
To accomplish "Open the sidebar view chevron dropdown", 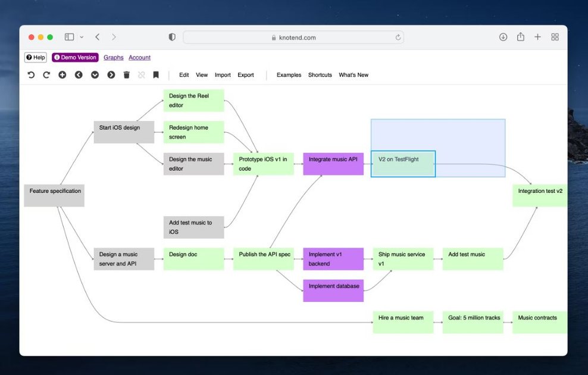I will point(82,37).
